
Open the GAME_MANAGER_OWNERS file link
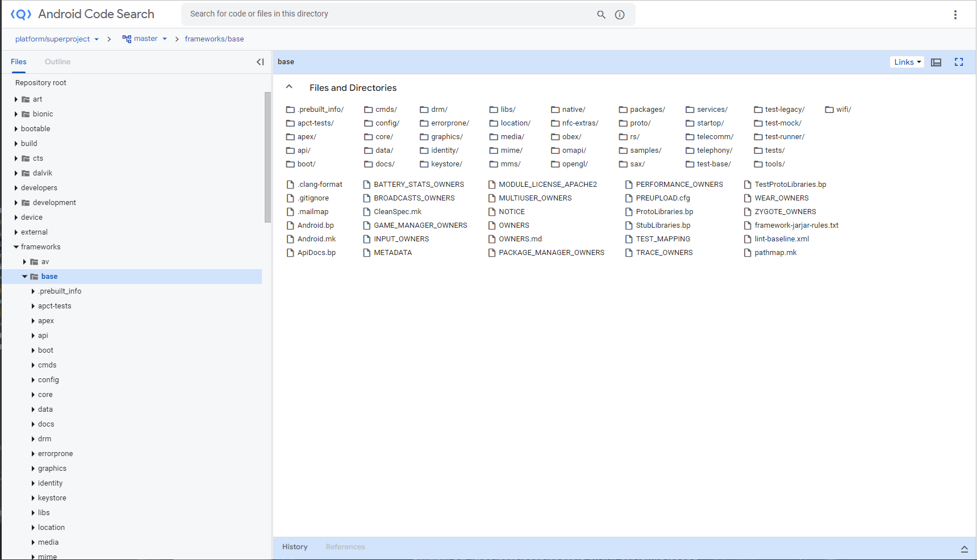(420, 225)
